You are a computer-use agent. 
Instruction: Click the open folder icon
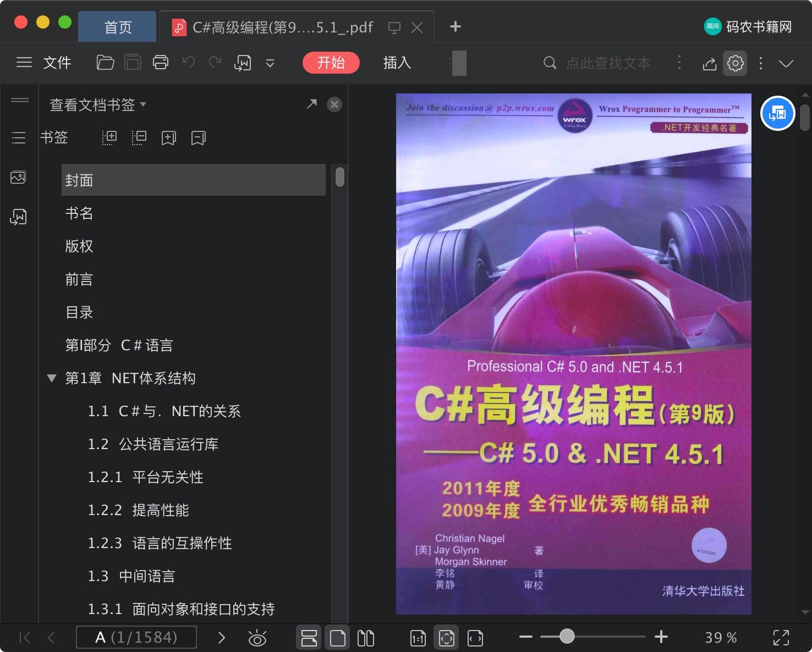105,63
